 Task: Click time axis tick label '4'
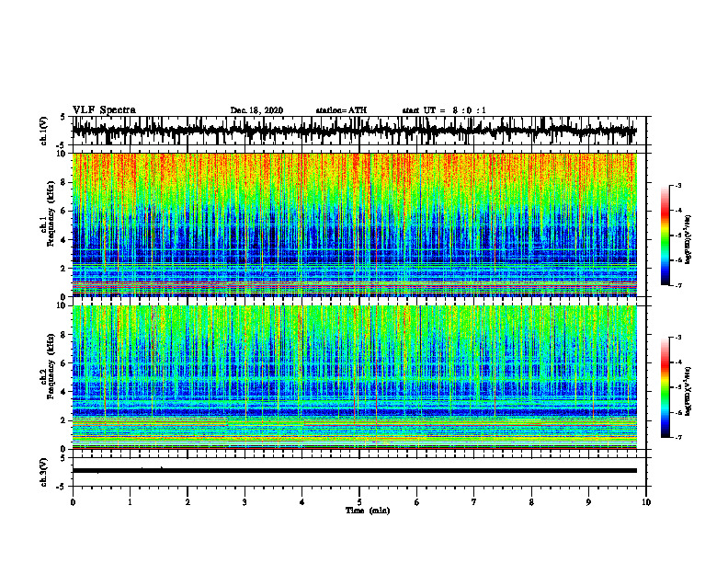coord(302,502)
